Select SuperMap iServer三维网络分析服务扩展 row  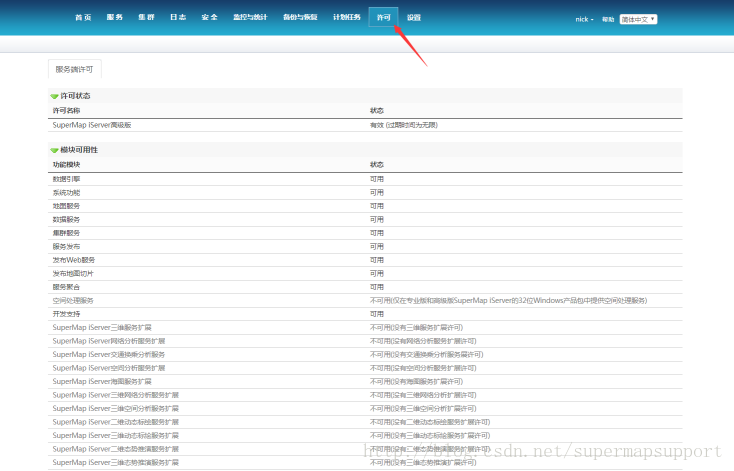coord(365,395)
